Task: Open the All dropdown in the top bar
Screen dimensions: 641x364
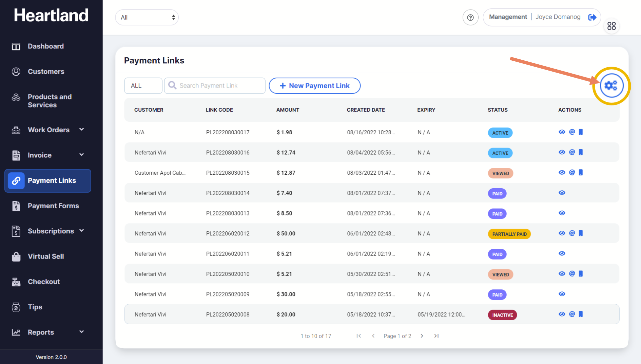Action: pyautogui.click(x=147, y=18)
